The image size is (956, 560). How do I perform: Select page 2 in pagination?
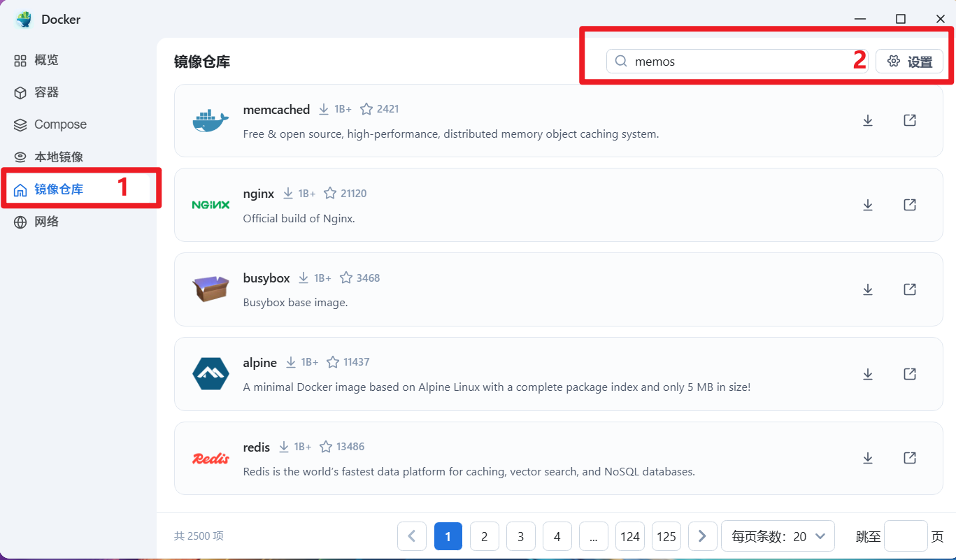(x=484, y=536)
